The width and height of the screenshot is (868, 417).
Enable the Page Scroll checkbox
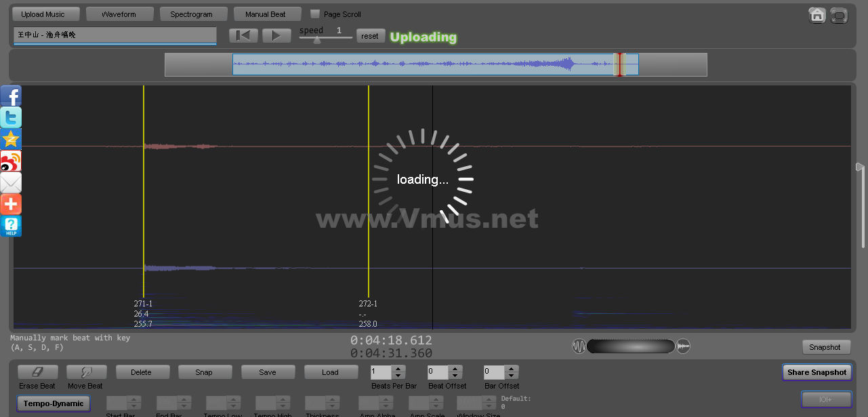tap(315, 14)
